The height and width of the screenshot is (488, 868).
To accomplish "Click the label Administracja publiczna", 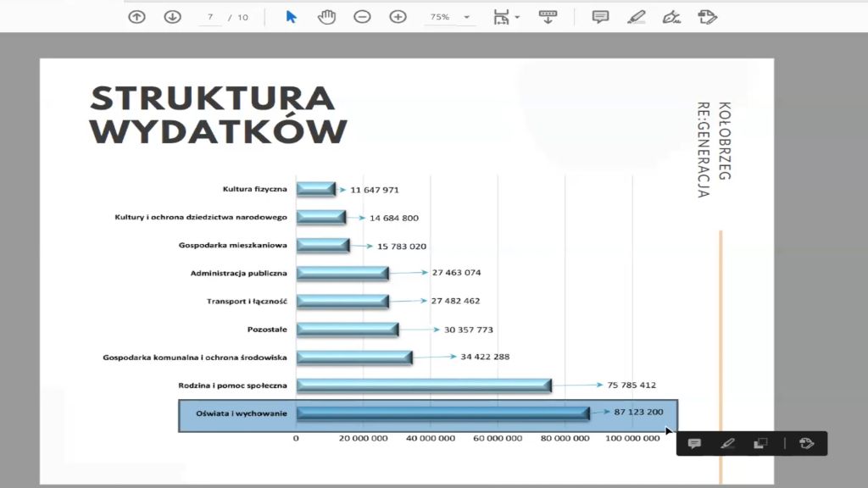I will (238, 274).
